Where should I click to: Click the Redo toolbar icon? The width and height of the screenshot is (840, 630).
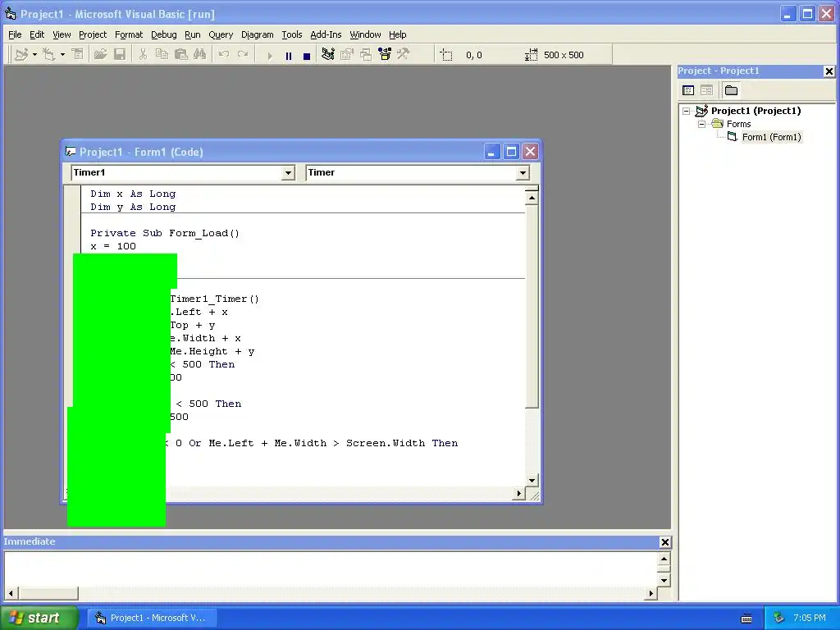(x=243, y=55)
